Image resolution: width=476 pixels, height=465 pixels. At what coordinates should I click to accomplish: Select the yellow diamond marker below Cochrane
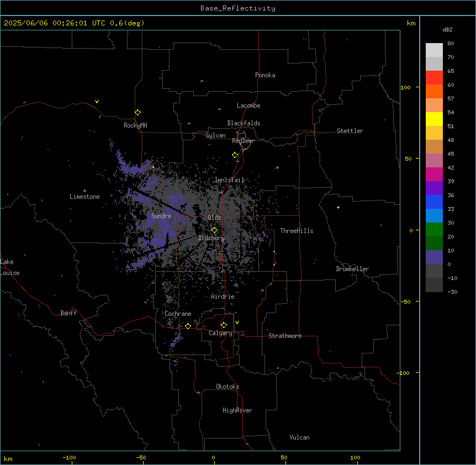[x=188, y=326]
